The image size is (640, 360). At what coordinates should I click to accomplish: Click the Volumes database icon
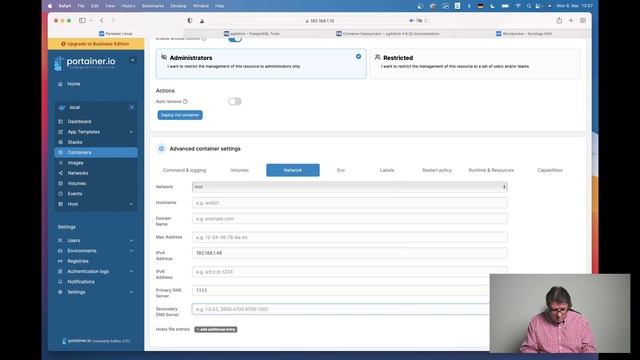(60, 183)
